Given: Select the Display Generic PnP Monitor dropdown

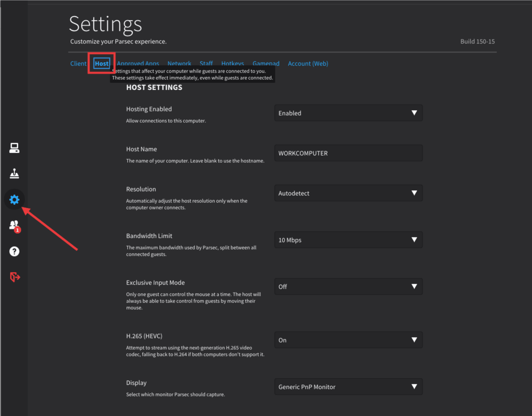Looking at the screenshot, I should (348, 387).
